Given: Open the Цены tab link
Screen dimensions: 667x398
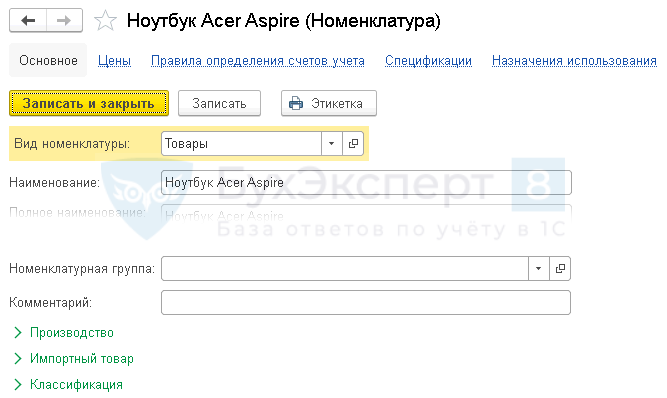Looking at the screenshot, I should (x=114, y=61).
